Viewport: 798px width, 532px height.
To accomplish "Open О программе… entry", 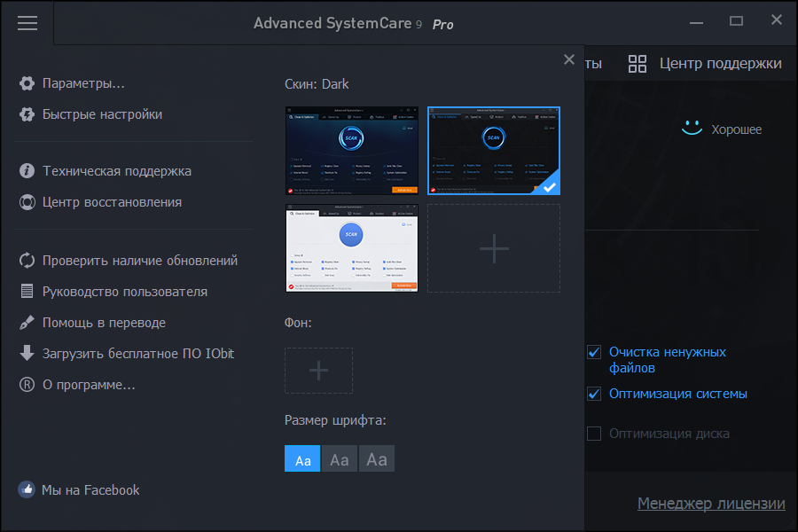I will tap(89, 385).
